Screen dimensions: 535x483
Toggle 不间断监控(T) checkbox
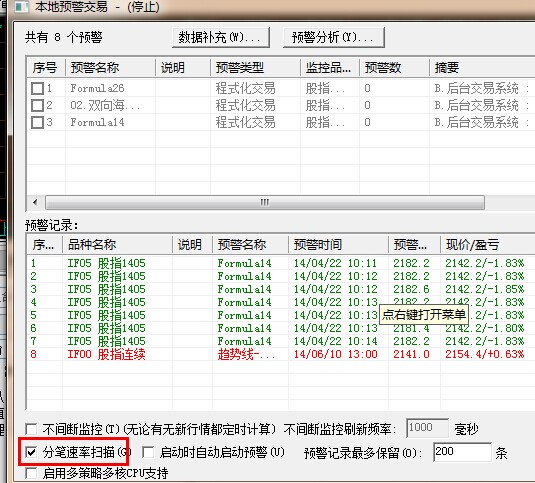31,428
